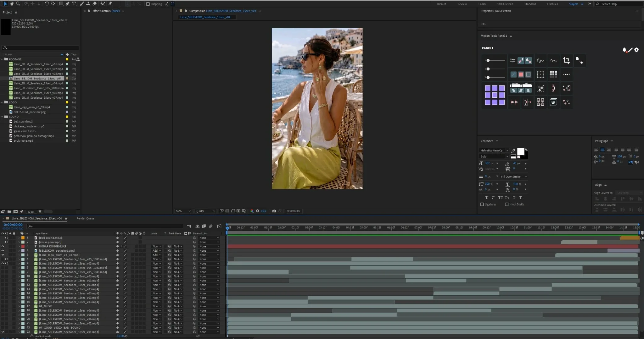Open the eyedropper in Character panel
The image size is (644, 339).
pos(513,151)
